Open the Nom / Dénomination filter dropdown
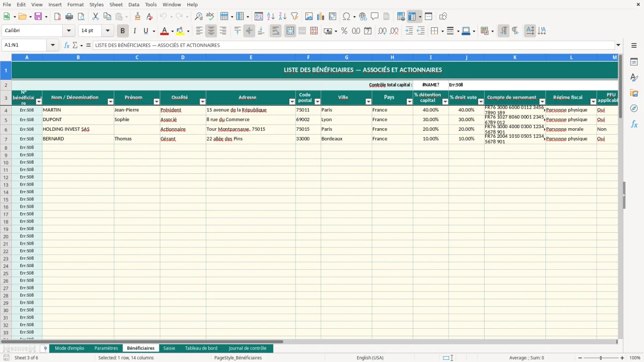644x362 pixels. [111, 101]
